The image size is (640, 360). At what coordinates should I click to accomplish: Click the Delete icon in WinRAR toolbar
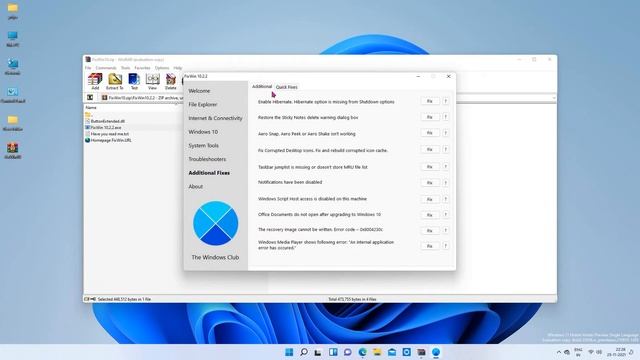(x=171, y=81)
